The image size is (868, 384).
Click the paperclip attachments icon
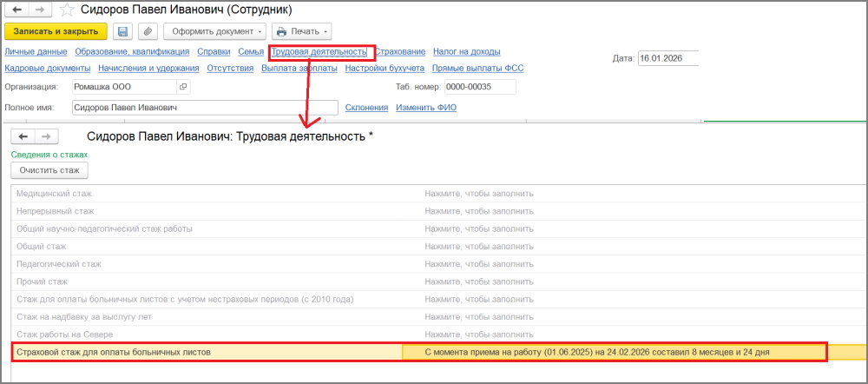[x=147, y=32]
